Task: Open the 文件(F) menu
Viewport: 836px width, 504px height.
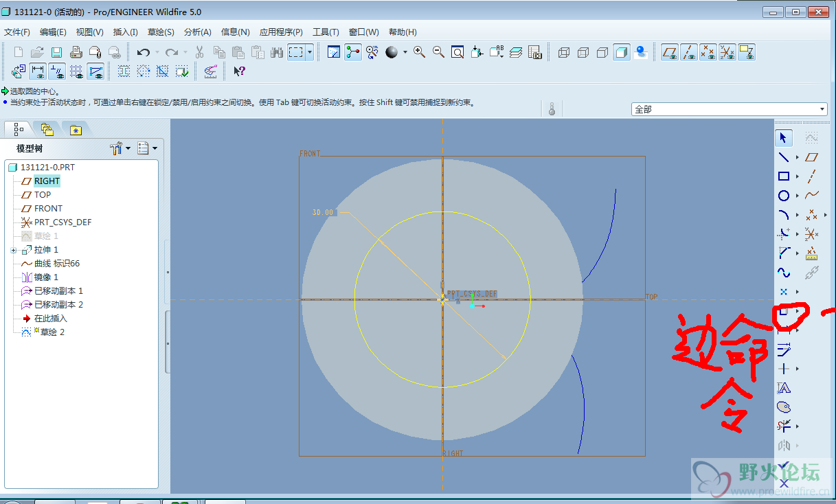Action: click(17, 32)
